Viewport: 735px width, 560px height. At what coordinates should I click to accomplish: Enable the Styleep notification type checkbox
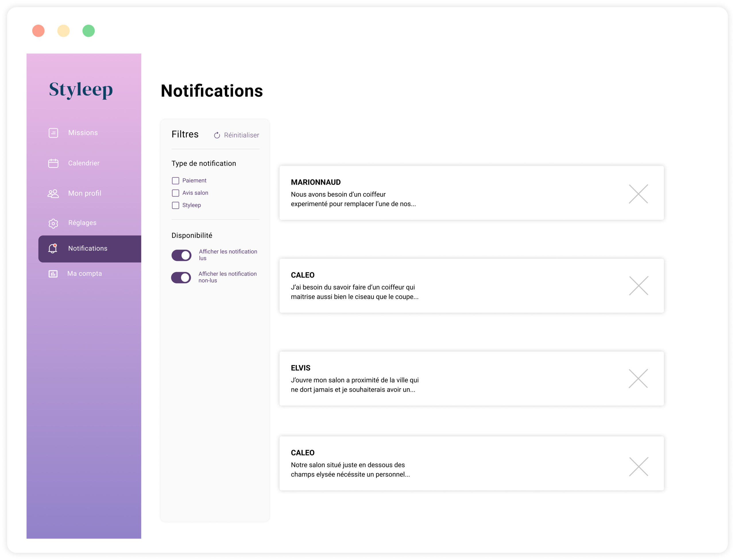176,205
